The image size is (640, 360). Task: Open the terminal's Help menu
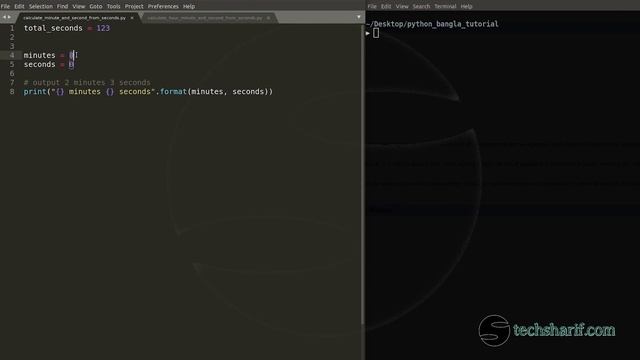[466, 6]
